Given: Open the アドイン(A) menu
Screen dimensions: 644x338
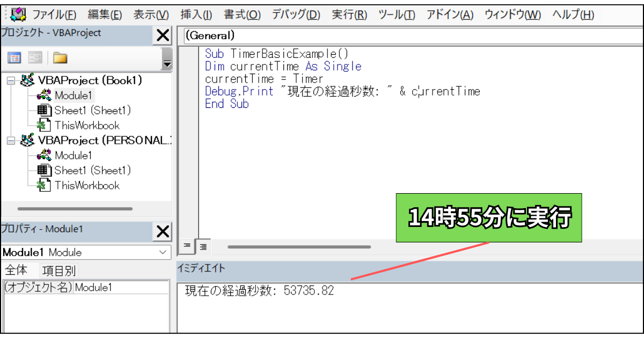Looking at the screenshot, I should 450,14.
